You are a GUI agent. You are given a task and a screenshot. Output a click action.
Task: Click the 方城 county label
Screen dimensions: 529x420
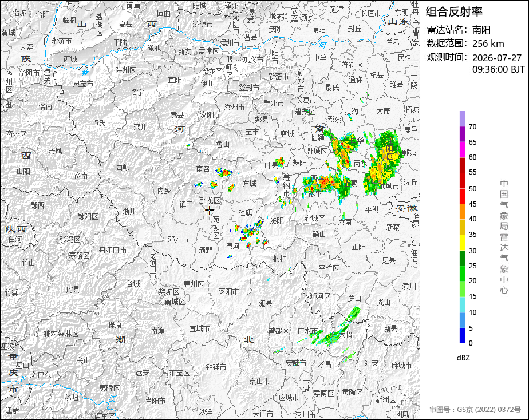(249, 184)
